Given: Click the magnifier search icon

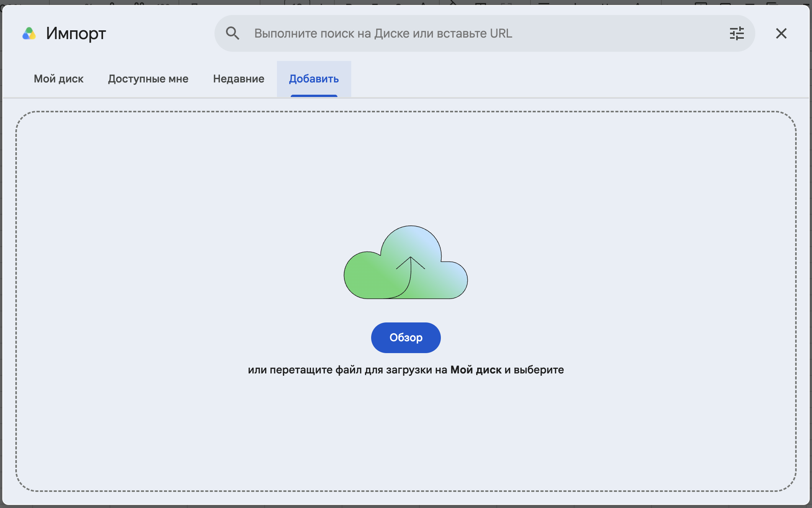Looking at the screenshot, I should (x=232, y=33).
